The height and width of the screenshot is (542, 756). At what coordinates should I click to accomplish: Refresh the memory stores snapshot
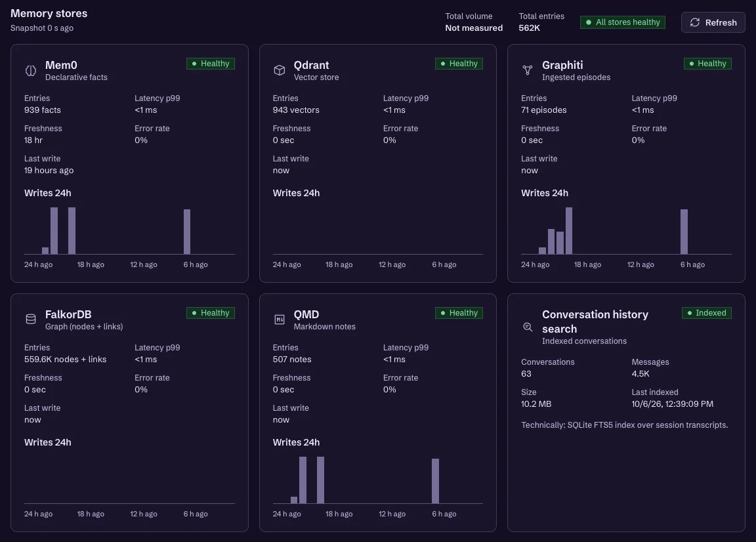point(713,22)
